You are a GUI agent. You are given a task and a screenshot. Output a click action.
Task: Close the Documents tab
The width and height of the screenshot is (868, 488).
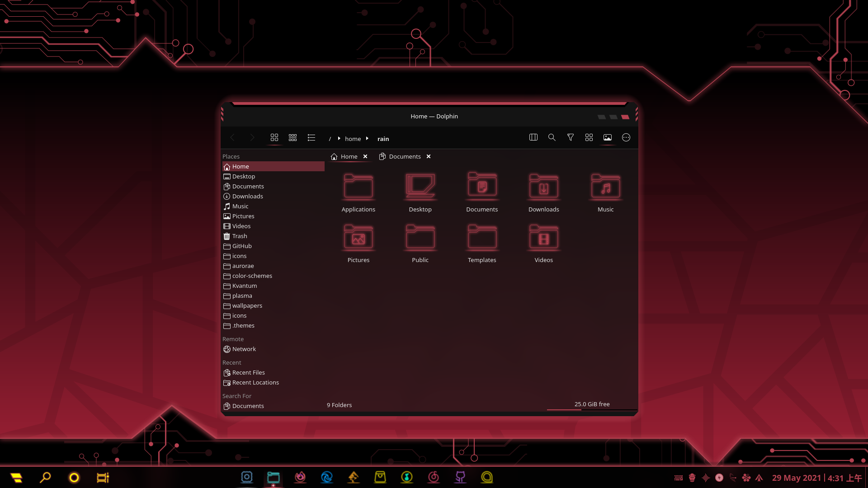429,156
